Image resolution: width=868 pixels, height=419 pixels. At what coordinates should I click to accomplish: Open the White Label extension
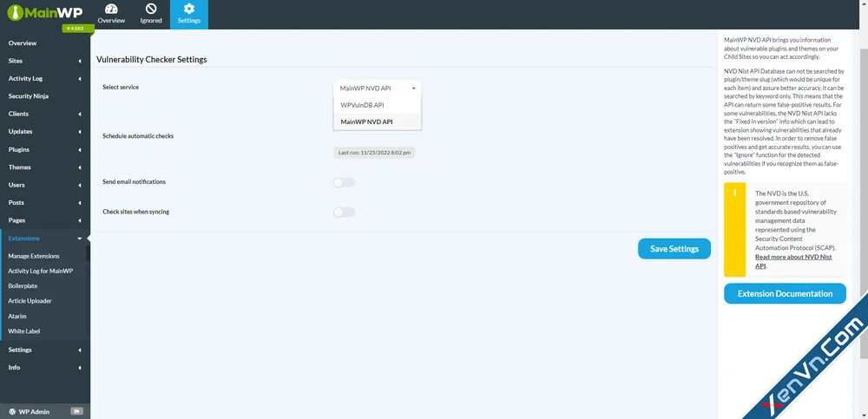click(x=23, y=331)
